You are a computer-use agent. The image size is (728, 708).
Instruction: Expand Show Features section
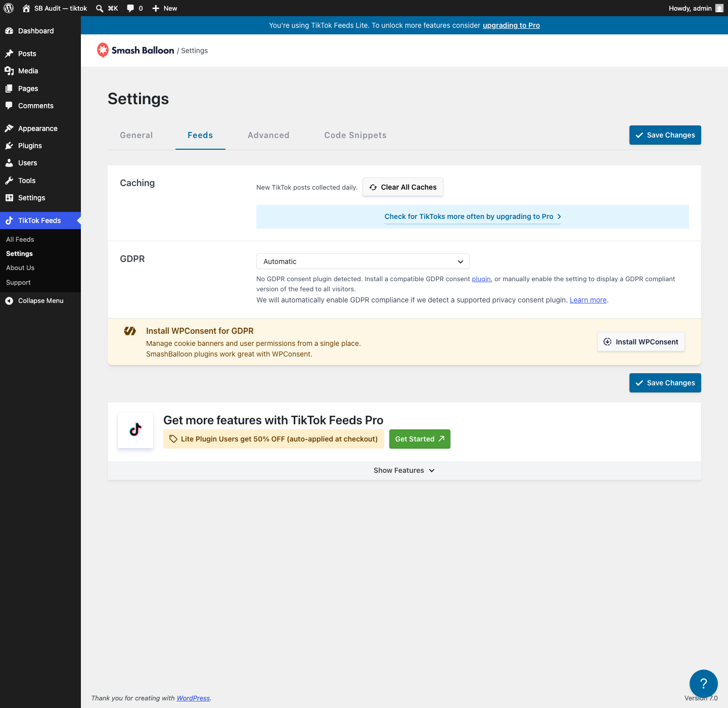coord(404,470)
